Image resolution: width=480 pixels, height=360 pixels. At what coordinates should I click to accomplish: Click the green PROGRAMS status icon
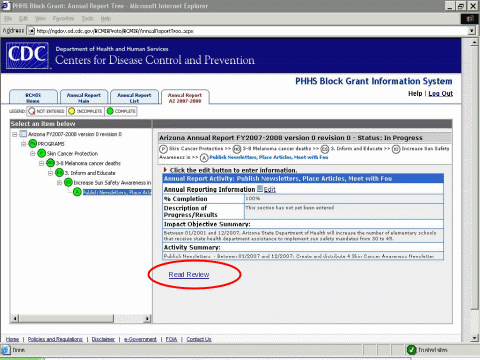point(32,144)
